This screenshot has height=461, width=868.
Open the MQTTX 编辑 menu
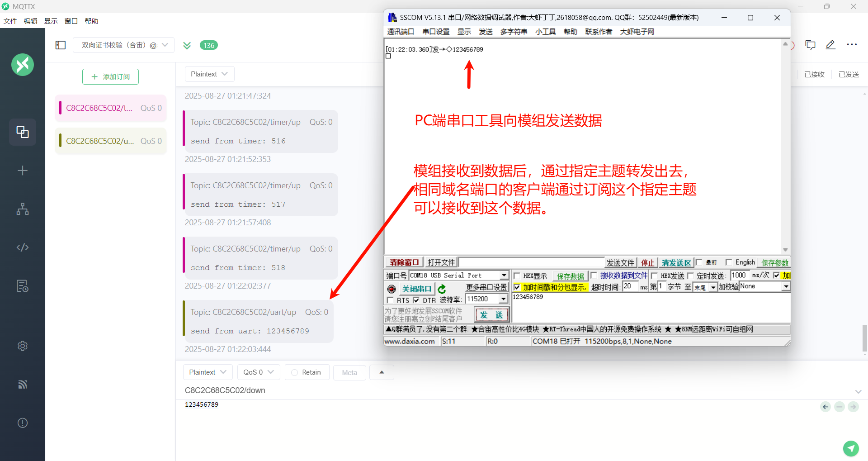click(x=30, y=21)
